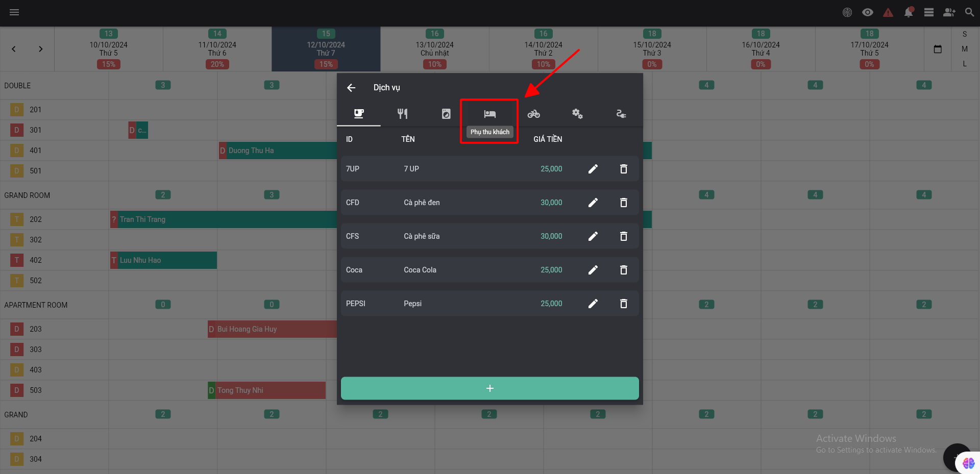Click the brain assistant icon at bottom right
Viewport: 980px width, 474px height.
[968, 463]
